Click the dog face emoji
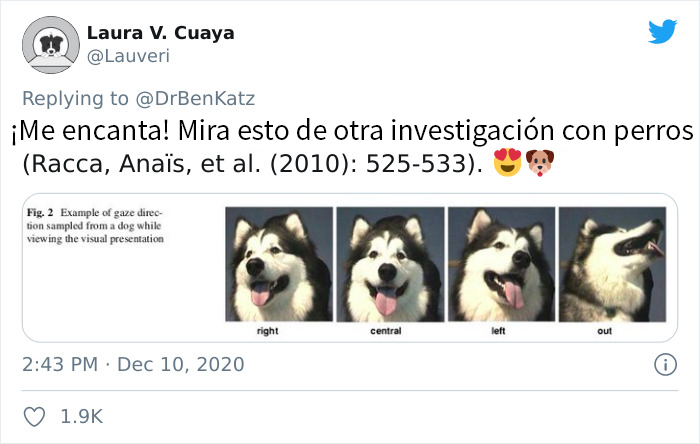This screenshot has height=444, width=700. pyautogui.click(x=540, y=163)
